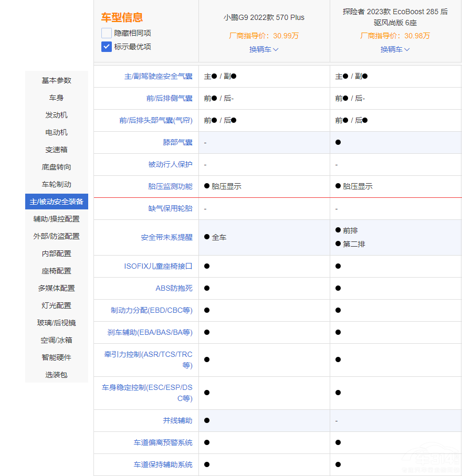
Task: Open 胎压监测功能 parameter link
Action: tap(170, 186)
